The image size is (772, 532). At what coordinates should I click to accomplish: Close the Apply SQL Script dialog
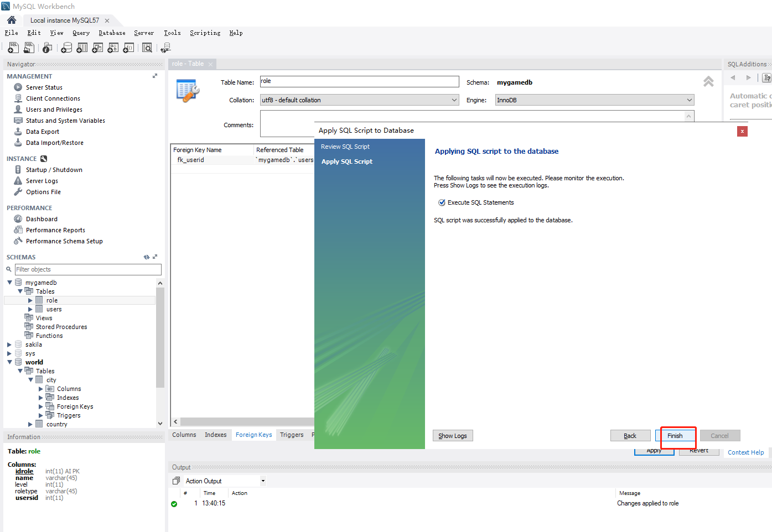pyautogui.click(x=742, y=131)
